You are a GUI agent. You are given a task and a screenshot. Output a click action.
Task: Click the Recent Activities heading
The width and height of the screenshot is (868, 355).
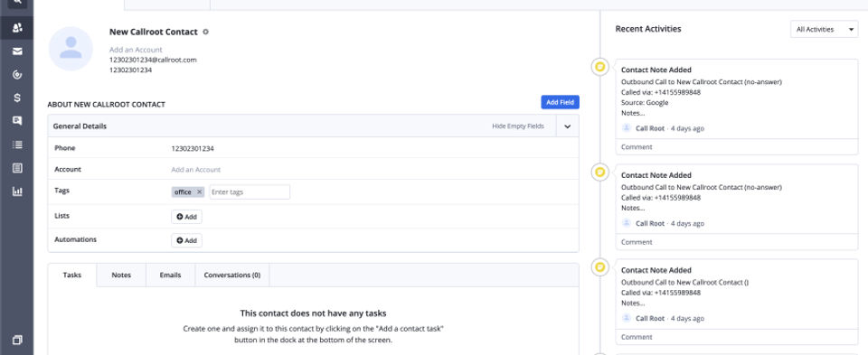[648, 29]
